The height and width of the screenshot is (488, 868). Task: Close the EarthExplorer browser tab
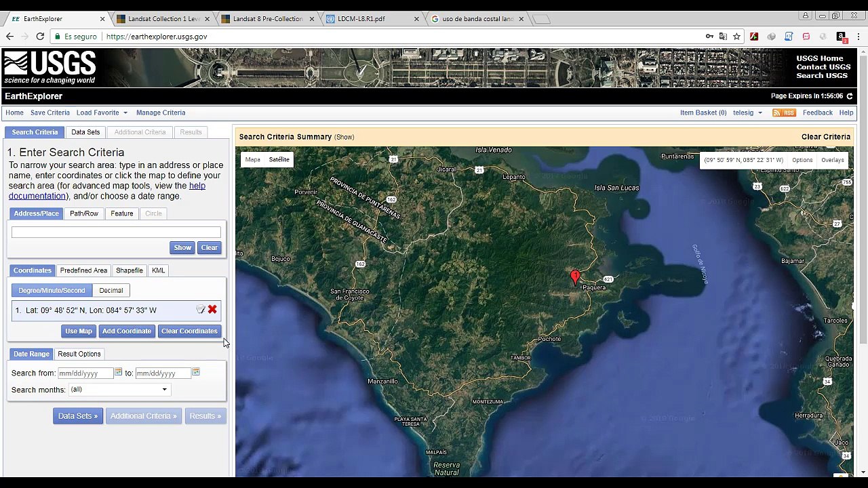tap(103, 19)
